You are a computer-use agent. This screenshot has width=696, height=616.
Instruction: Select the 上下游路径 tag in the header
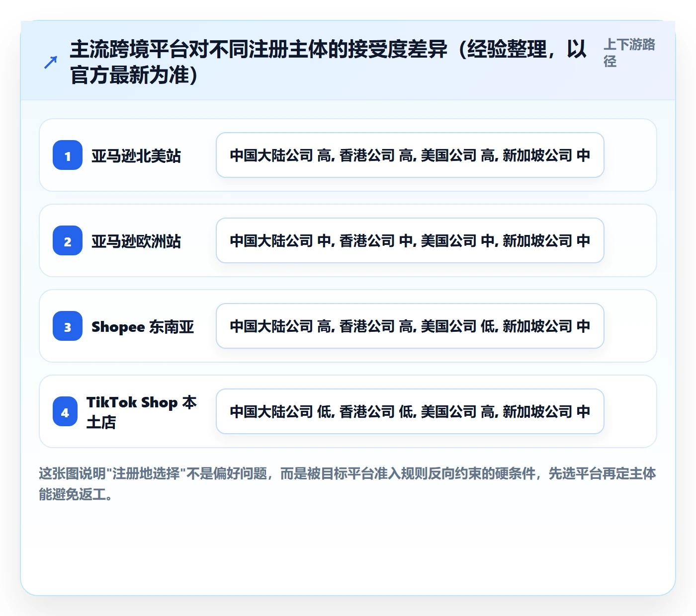(x=629, y=53)
